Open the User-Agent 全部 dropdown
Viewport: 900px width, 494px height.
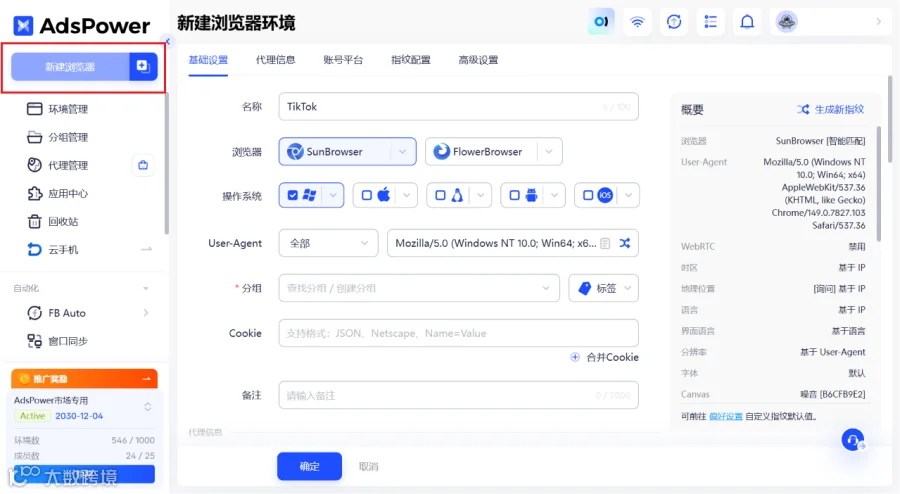(x=328, y=243)
